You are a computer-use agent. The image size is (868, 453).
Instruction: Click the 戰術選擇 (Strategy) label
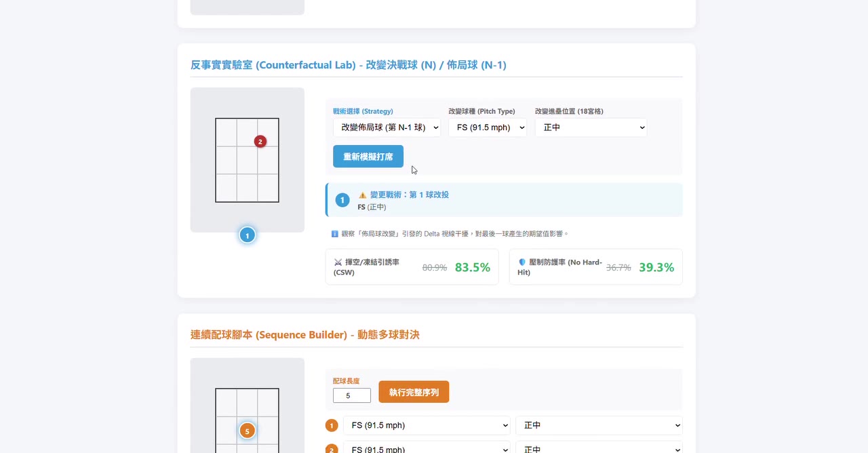tap(363, 111)
